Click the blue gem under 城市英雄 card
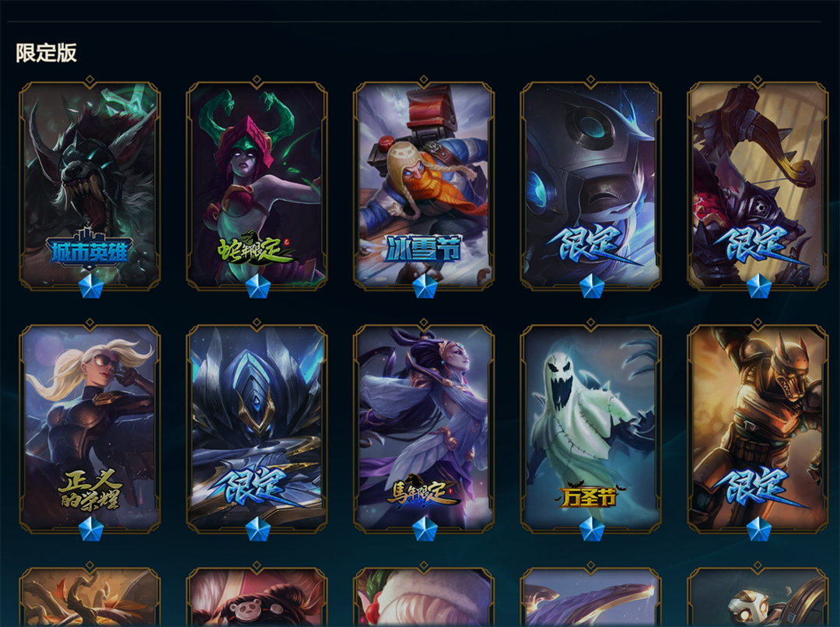Screen dimensions: 840x627 (x=90, y=286)
